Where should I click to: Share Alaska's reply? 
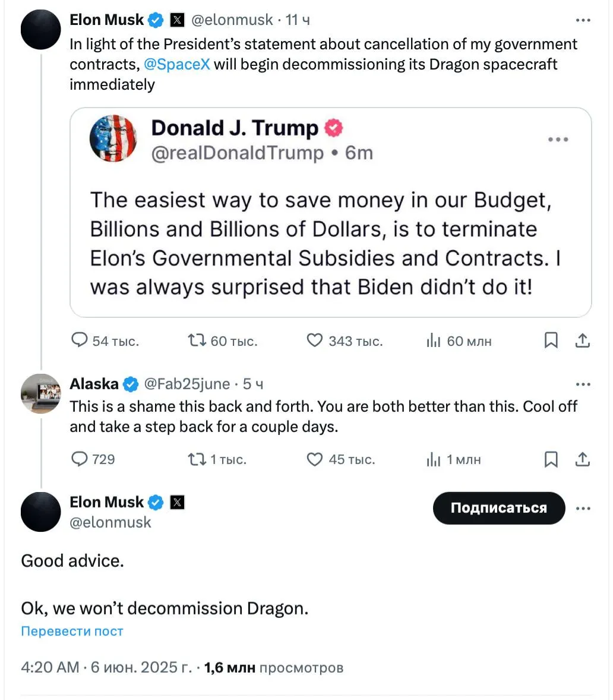point(583,459)
